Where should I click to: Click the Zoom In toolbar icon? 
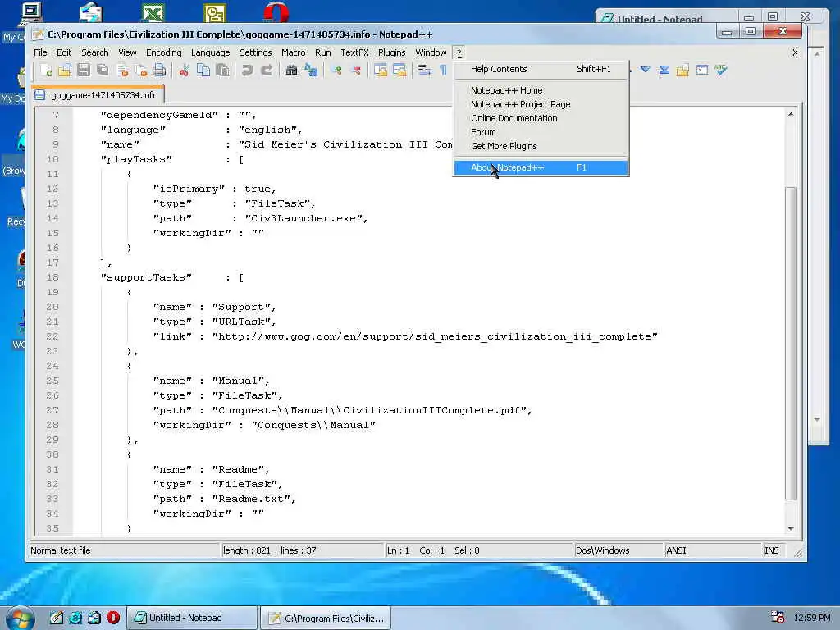coord(336,71)
